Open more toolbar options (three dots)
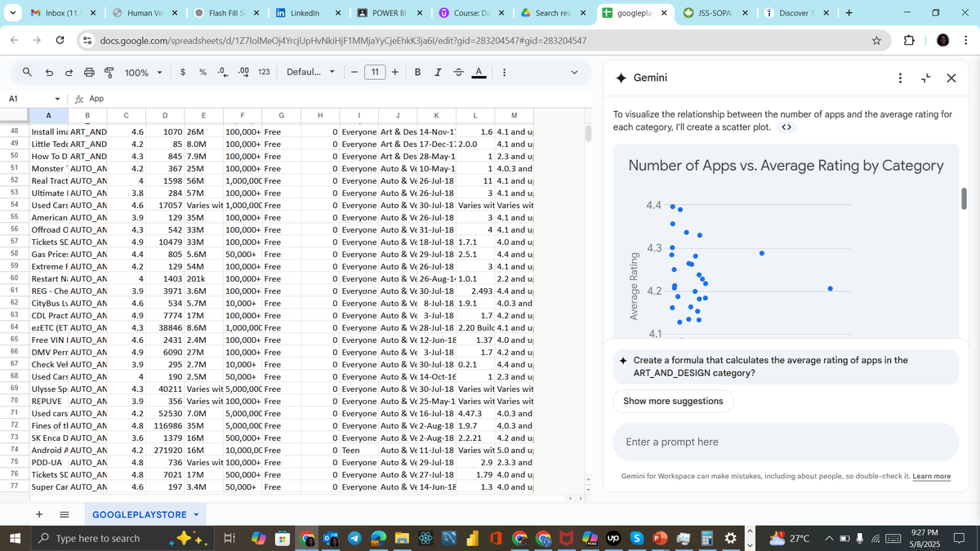This screenshot has width=980, height=551. click(503, 73)
